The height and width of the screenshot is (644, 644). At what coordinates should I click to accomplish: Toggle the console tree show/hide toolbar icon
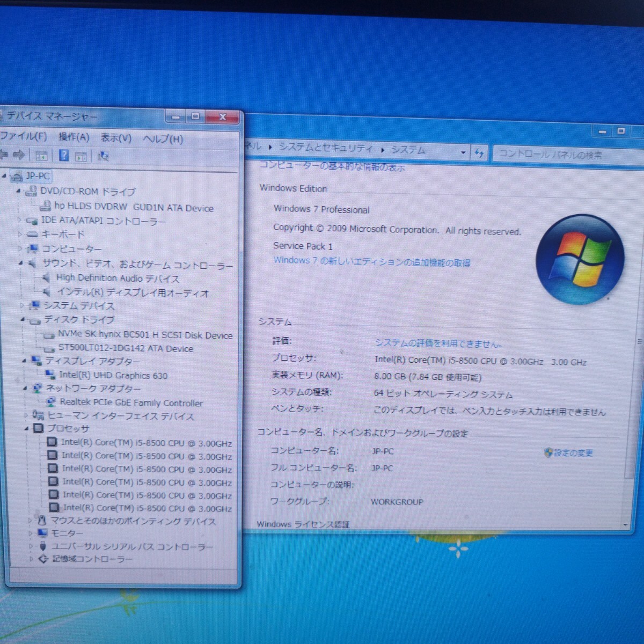(41, 156)
